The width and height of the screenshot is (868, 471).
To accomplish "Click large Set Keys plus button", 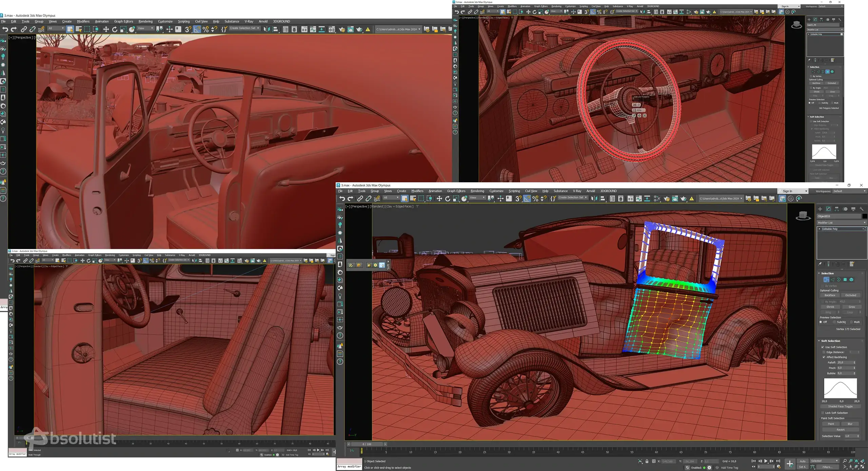I will point(790,464).
